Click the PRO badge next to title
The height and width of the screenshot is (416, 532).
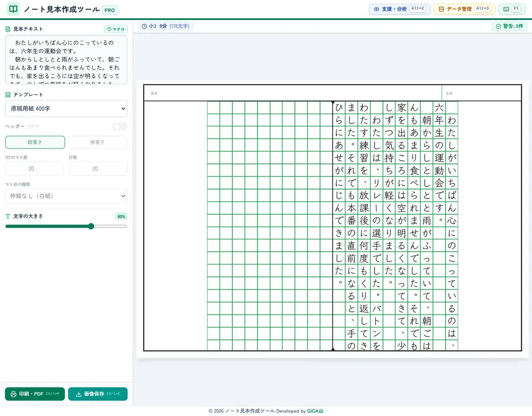[110, 10]
